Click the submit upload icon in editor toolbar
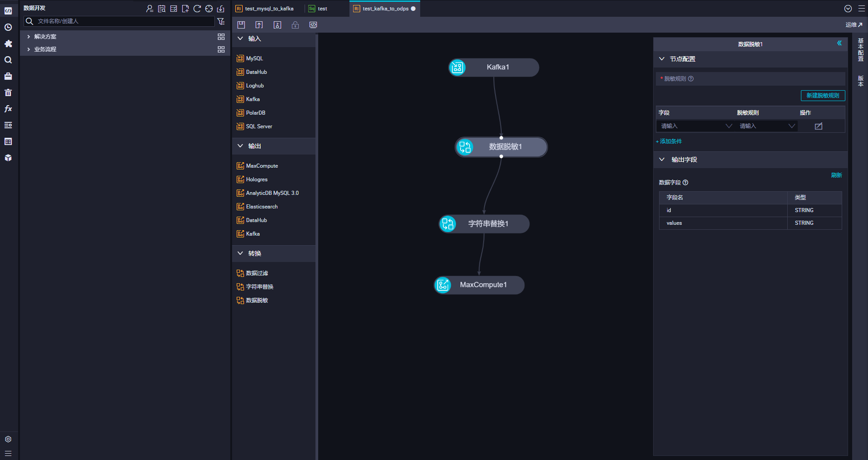Viewport: 868px width, 460px height. pyautogui.click(x=259, y=25)
